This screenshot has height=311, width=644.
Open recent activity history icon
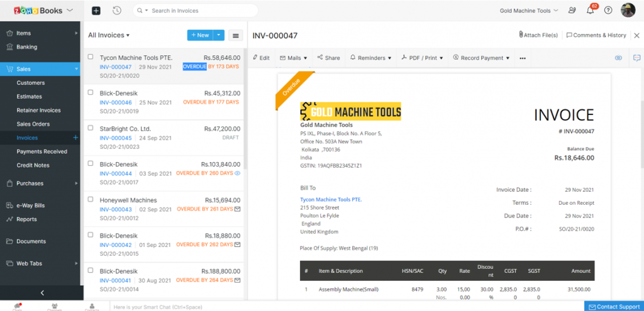coord(117,11)
